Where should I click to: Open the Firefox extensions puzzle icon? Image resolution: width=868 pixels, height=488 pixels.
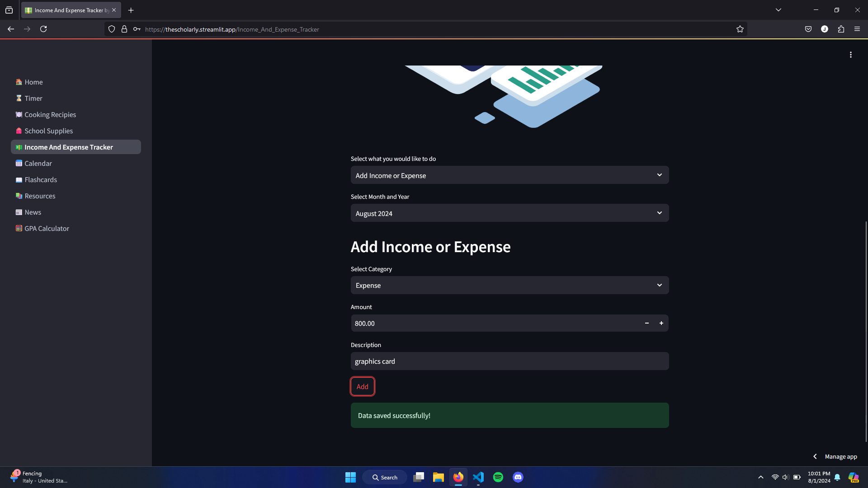coord(840,29)
